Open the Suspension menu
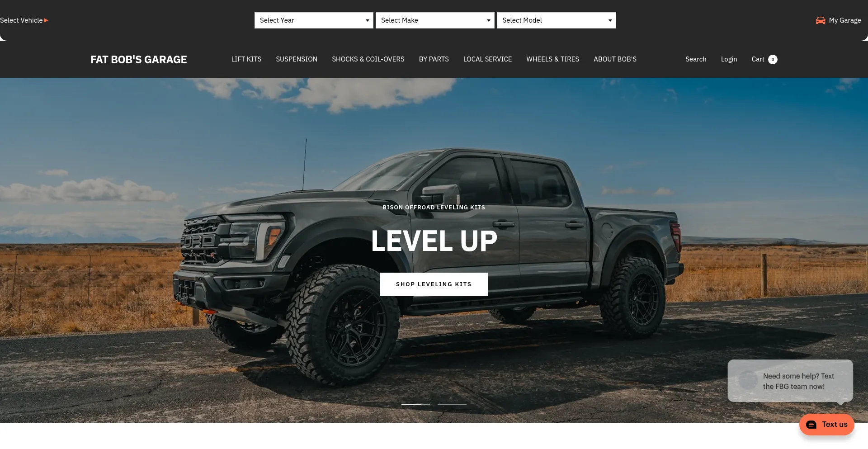The image size is (868, 449). [x=297, y=59]
